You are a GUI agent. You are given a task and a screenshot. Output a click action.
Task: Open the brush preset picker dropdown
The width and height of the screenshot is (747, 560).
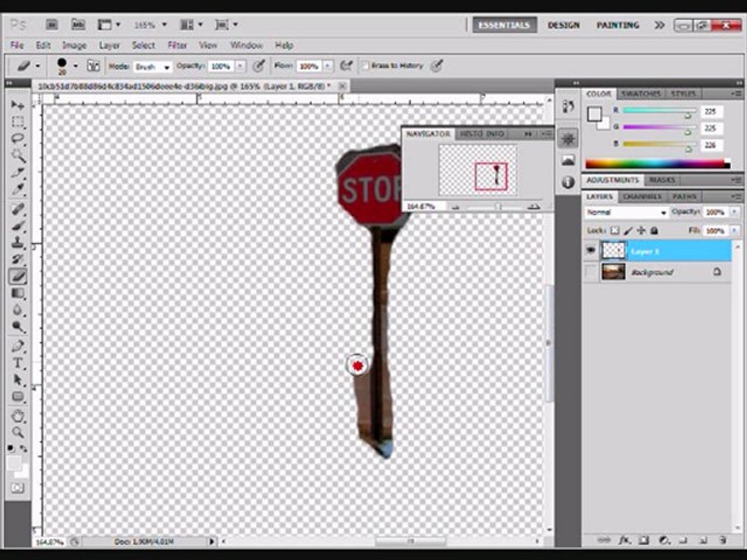pos(76,66)
